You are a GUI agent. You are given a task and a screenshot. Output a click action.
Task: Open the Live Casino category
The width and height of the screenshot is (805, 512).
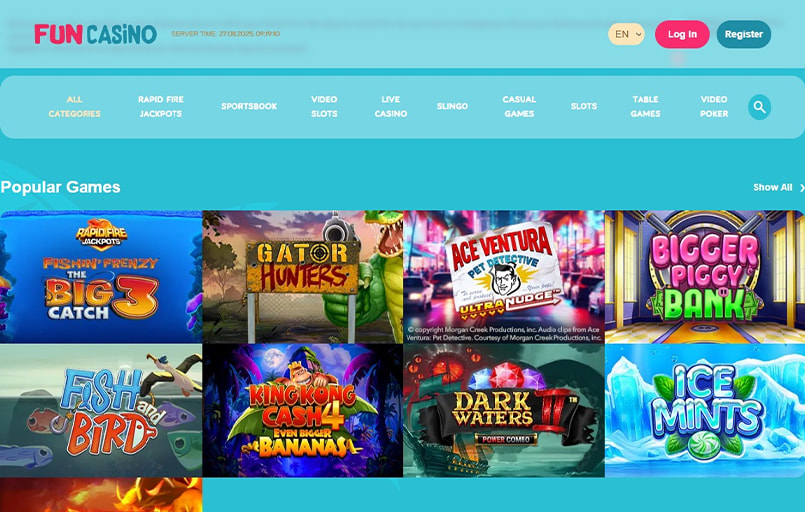[x=391, y=107]
